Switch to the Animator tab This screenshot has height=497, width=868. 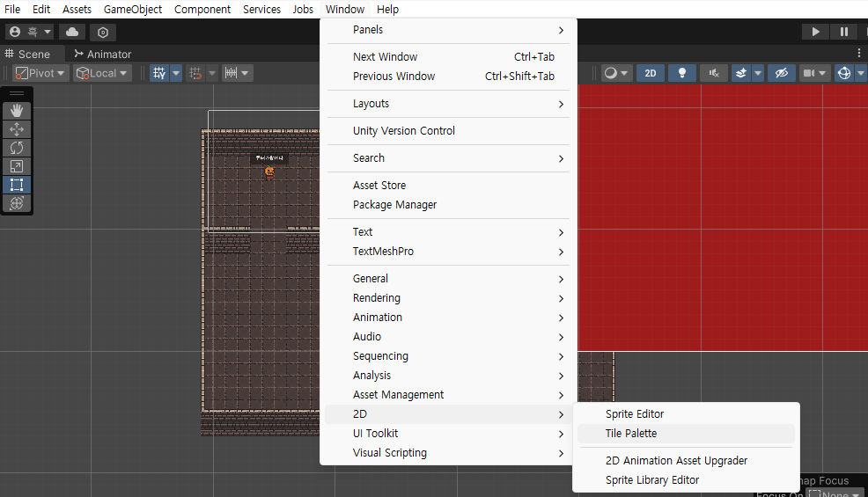click(102, 55)
